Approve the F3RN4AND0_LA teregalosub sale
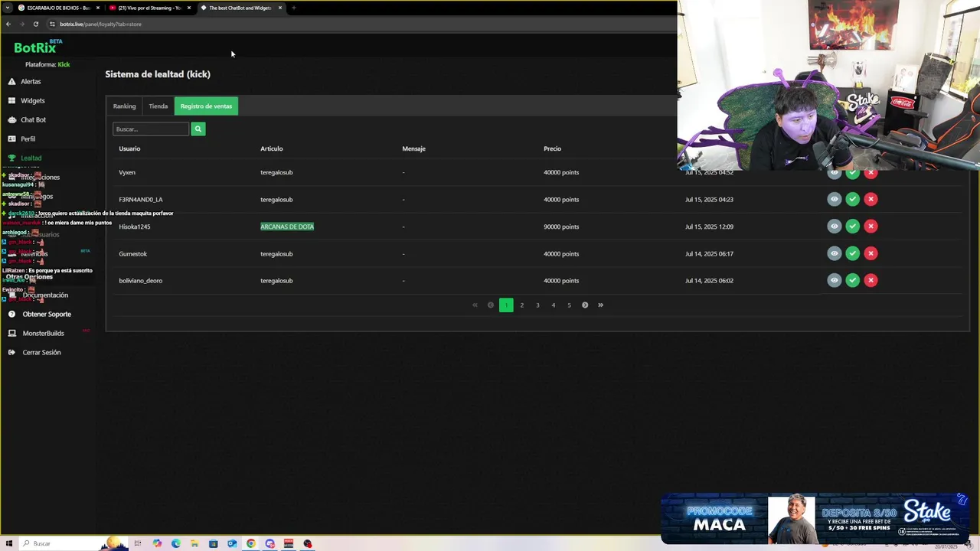 (853, 199)
